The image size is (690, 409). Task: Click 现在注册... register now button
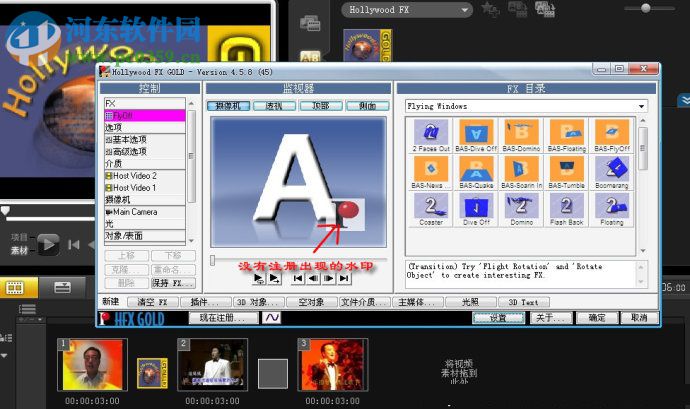click(x=223, y=317)
